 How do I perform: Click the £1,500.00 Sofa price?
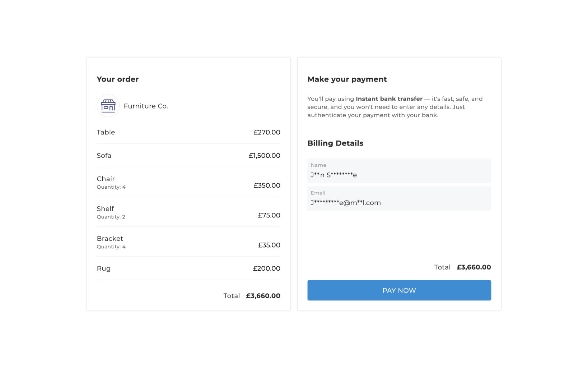click(x=264, y=156)
